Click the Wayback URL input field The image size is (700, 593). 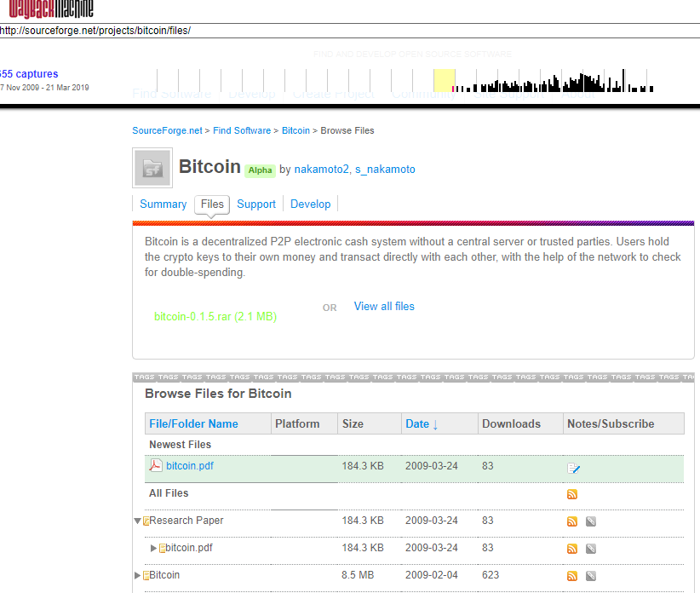(350, 31)
